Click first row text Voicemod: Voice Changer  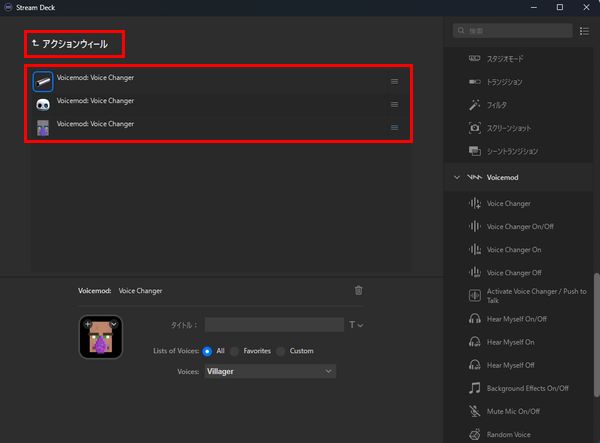coord(95,78)
